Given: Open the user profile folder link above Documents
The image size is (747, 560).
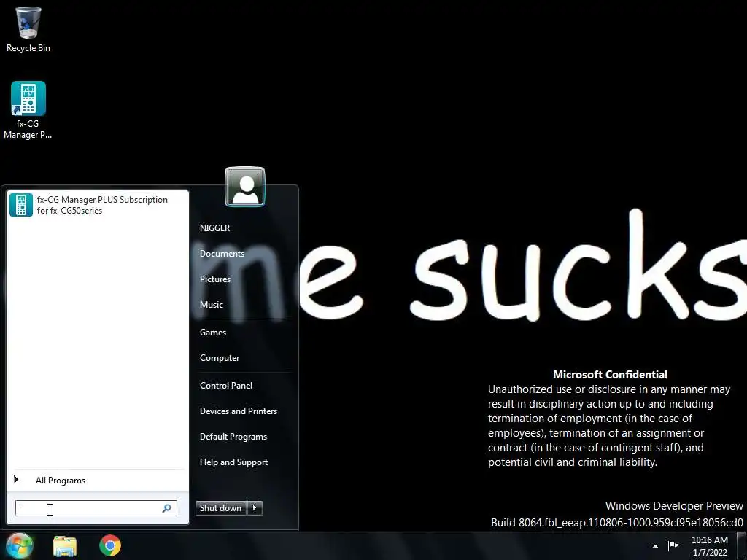Looking at the screenshot, I should (215, 228).
